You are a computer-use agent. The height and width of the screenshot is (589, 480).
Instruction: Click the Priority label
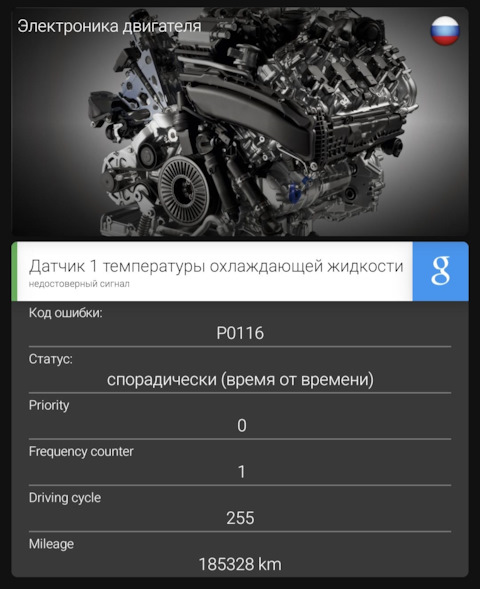click(x=49, y=405)
